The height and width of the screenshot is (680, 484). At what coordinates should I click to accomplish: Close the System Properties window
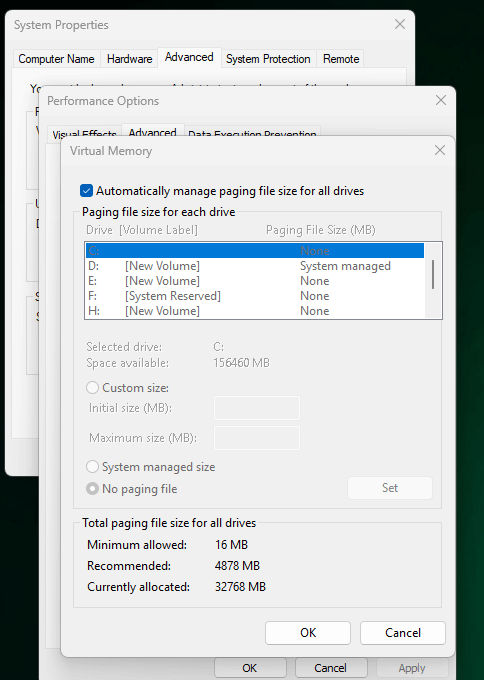pyautogui.click(x=400, y=24)
